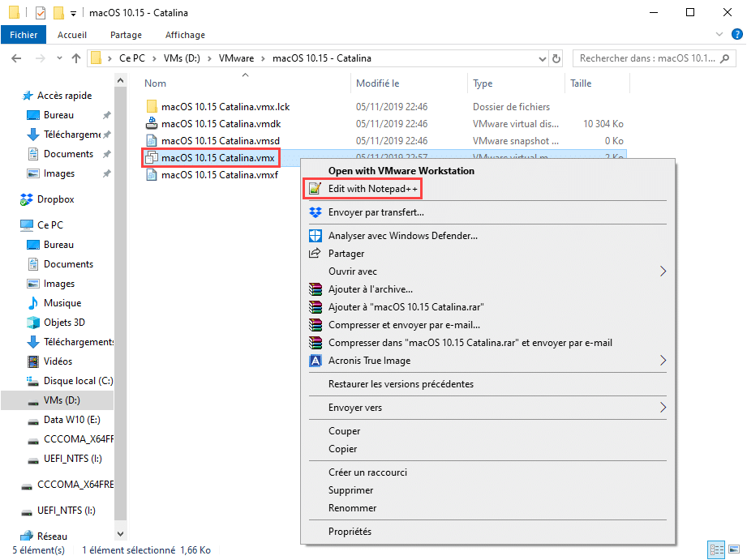Click the Windows Defender shield icon
Image resolution: width=747 pixels, height=560 pixels.
pos(316,236)
